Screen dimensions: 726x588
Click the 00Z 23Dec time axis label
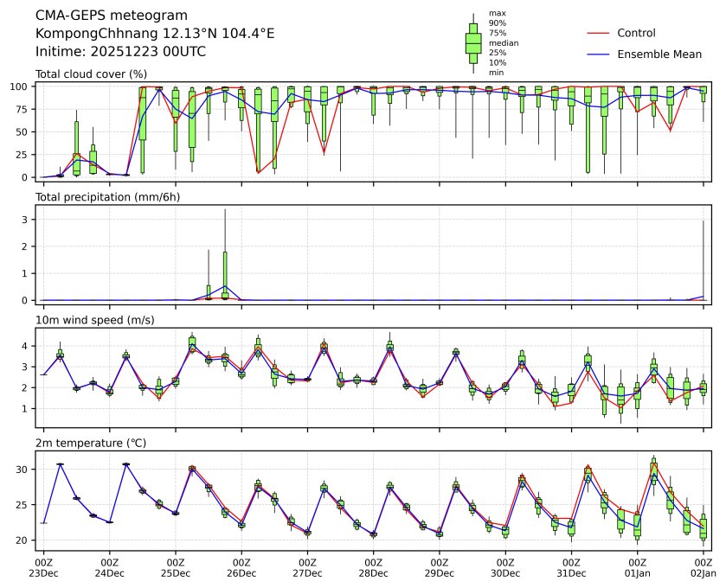(43, 567)
